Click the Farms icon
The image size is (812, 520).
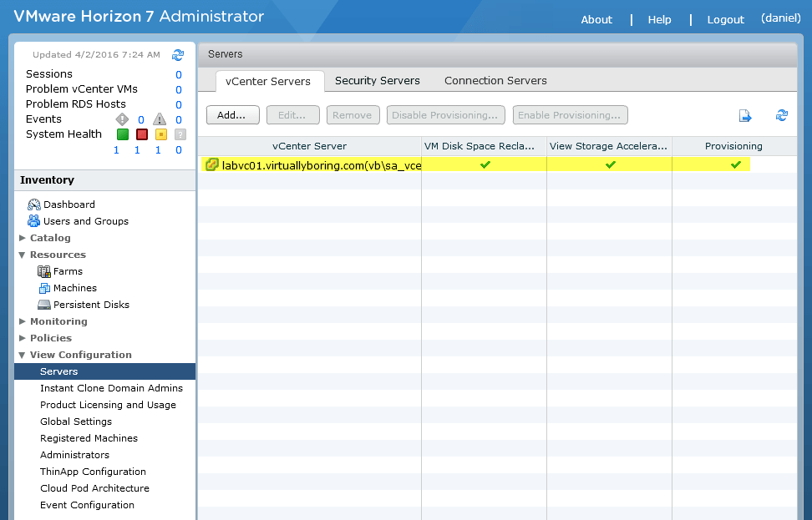pos(44,271)
